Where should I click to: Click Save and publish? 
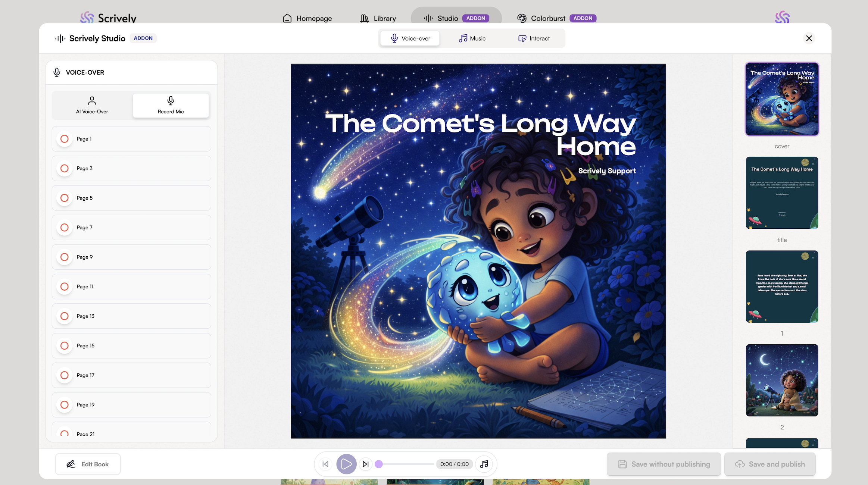pyautogui.click(x=770, y=464)
